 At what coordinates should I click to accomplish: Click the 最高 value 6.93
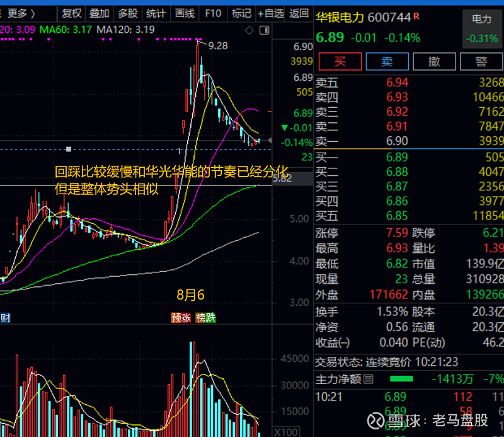tap(397, 248)
